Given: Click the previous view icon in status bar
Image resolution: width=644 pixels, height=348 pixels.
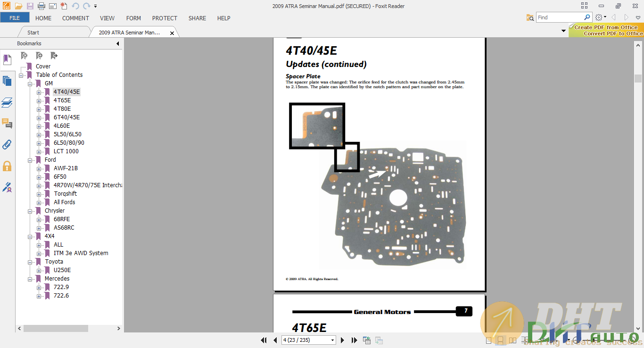Looking at the screenshot, I should [366, 340].
